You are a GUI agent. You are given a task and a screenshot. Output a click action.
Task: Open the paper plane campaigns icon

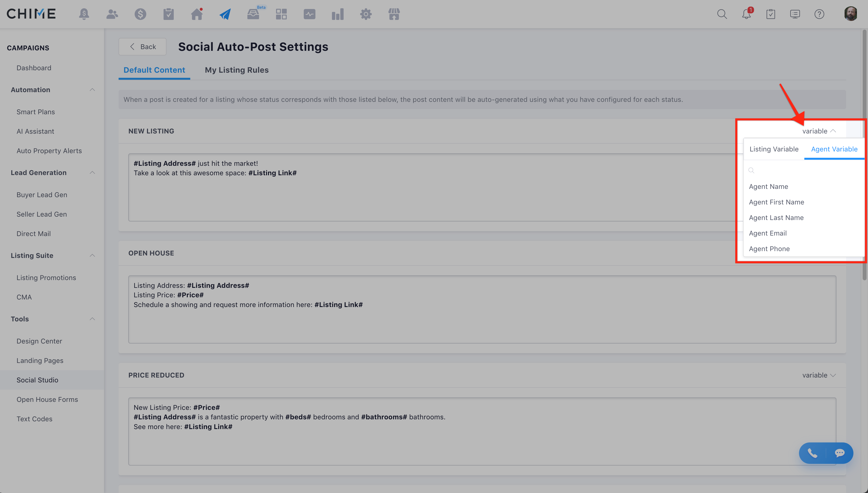225,14
